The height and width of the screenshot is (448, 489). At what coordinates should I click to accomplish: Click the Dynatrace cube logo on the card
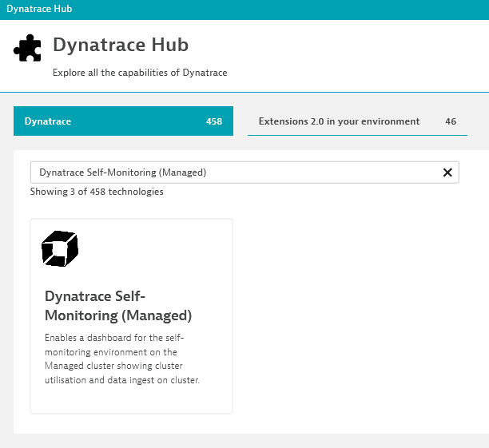pyautogui.click(x=60, y=248)
